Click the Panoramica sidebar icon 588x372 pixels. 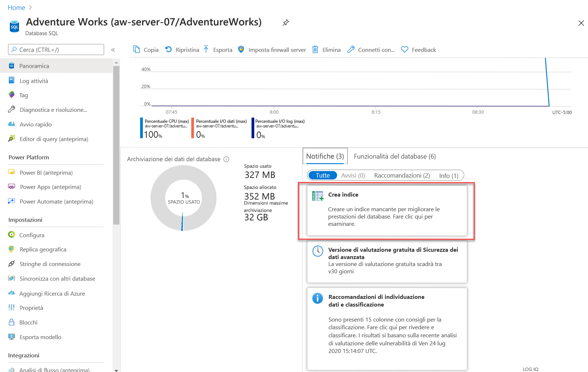coord(12,66)
